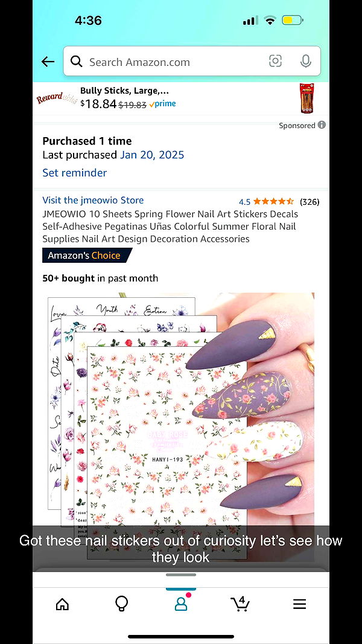362x644 pixels.
Task: Open the shopping cart with 4 items
Action: (240, 604)
